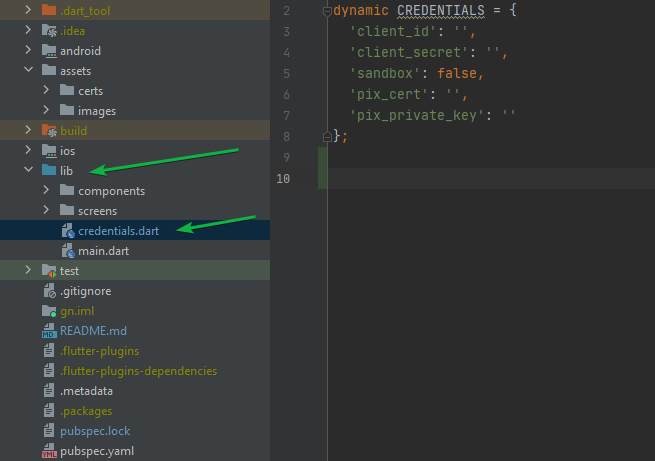655x461 pixels.
Task: Expand the screens folder
Action: pos(46,210)
